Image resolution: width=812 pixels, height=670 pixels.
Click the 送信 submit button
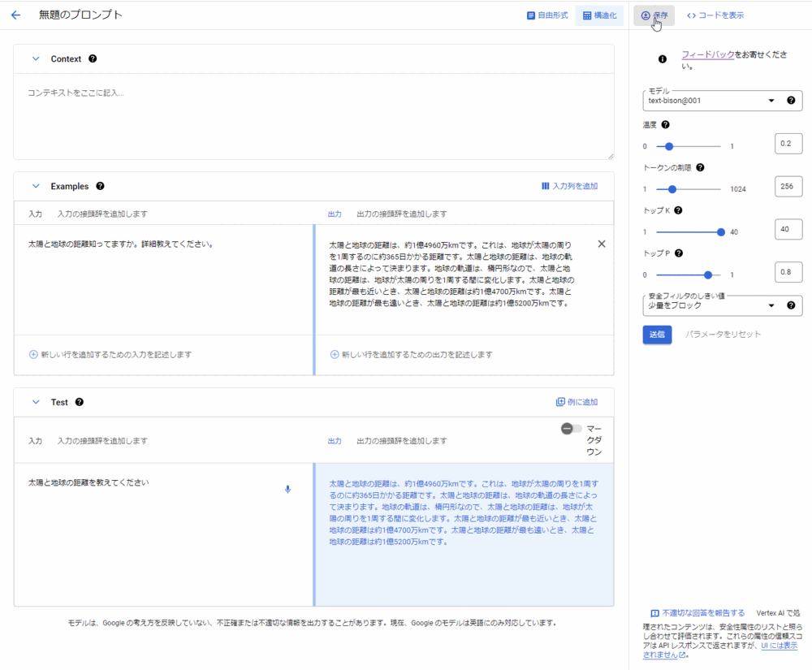point(657,335)
